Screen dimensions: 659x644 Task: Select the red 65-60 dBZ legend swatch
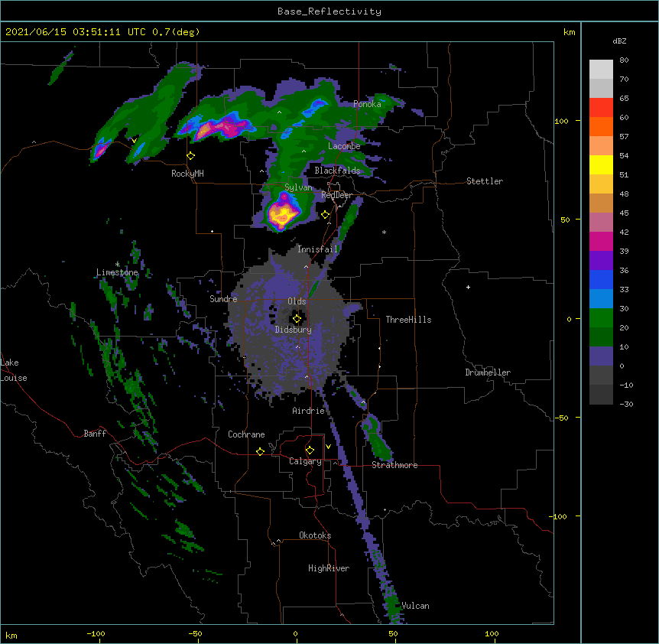click(601, 108)
